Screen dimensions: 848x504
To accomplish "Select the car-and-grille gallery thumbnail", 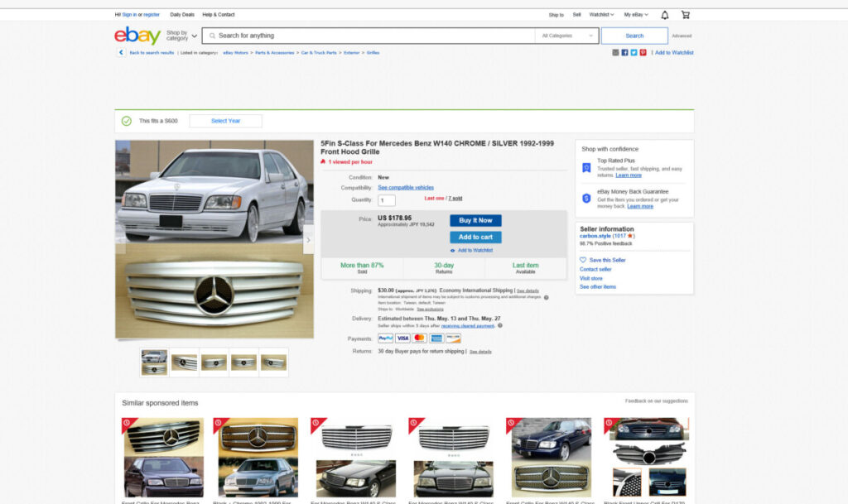I will coord(154,362).
